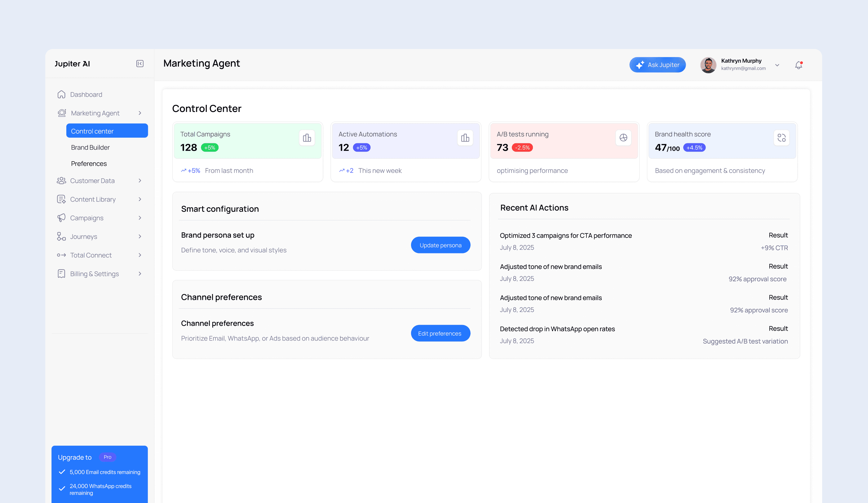Click the Journeys flow icon
Screen dimensions: 868x503
click(x=61, y=237)
